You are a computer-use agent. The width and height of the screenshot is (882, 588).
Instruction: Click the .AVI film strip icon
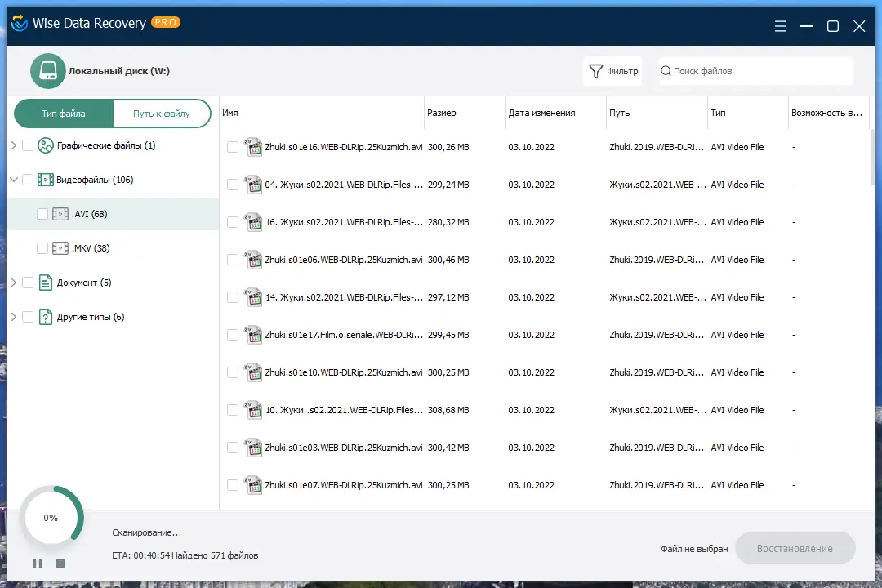pyautogui.click(x=60, y=215)
